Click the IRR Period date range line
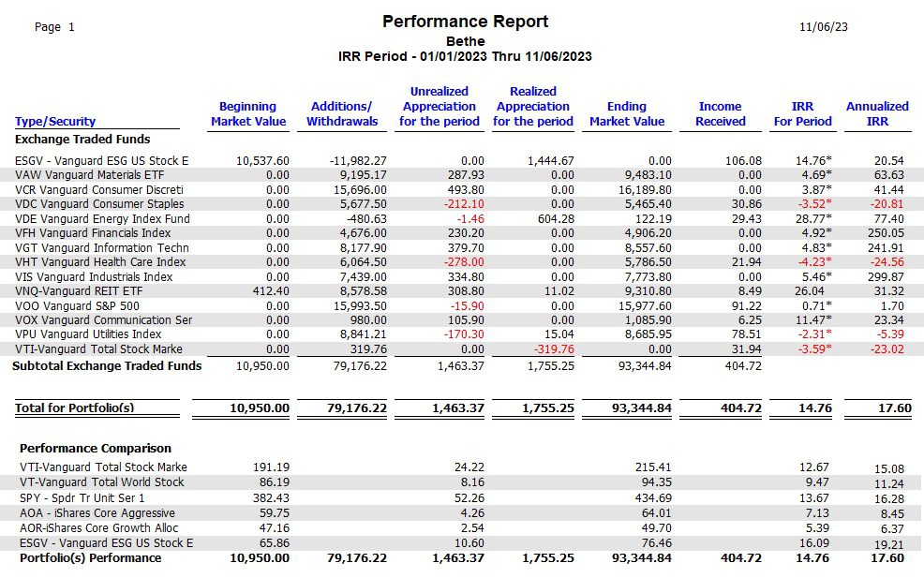 pos(465,56)
